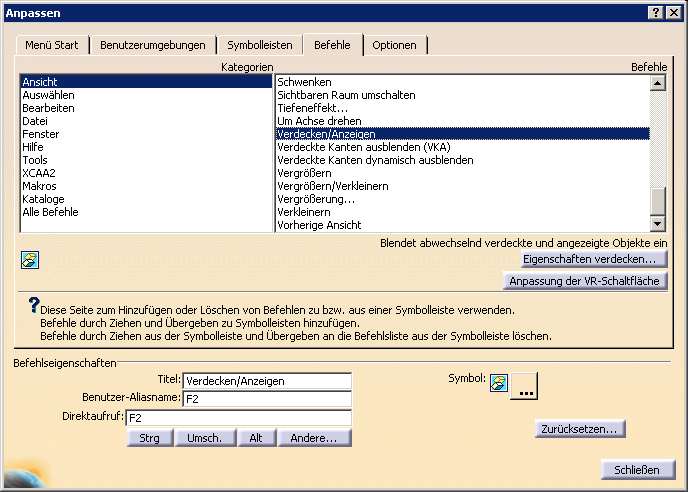
Task: Select Verdeckte Kanten ausblenden (VKA)
Action: point(462,147)
